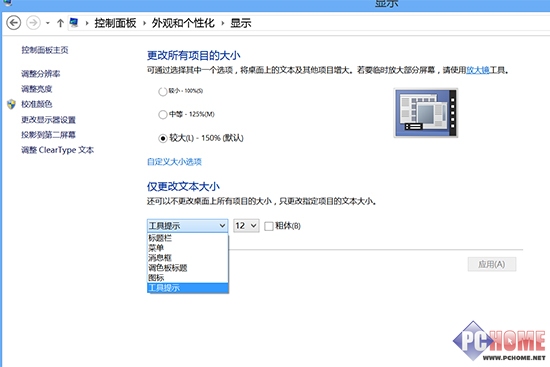Go up one level with the up arrow
This screenshot has width=550, height=367.
tap(60, 23)
